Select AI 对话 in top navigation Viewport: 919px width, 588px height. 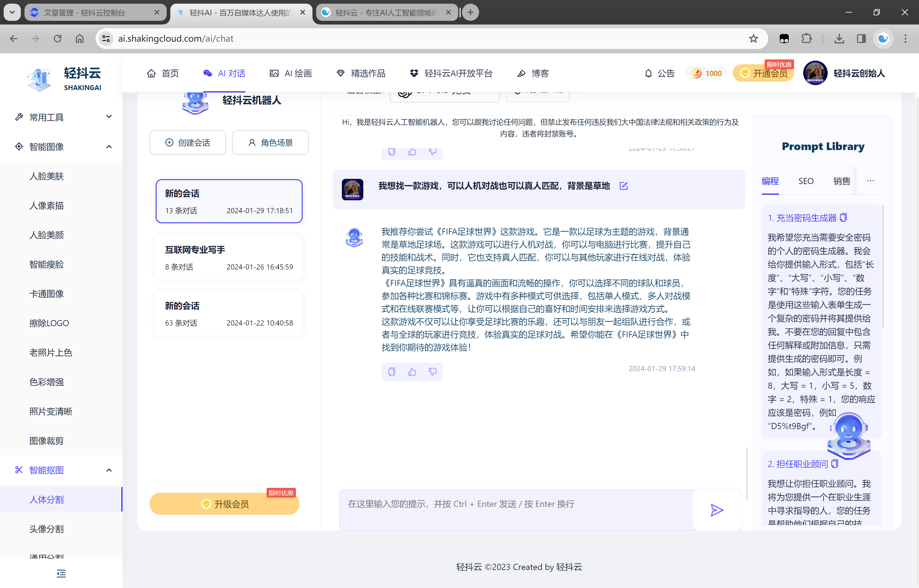point(225,73)
